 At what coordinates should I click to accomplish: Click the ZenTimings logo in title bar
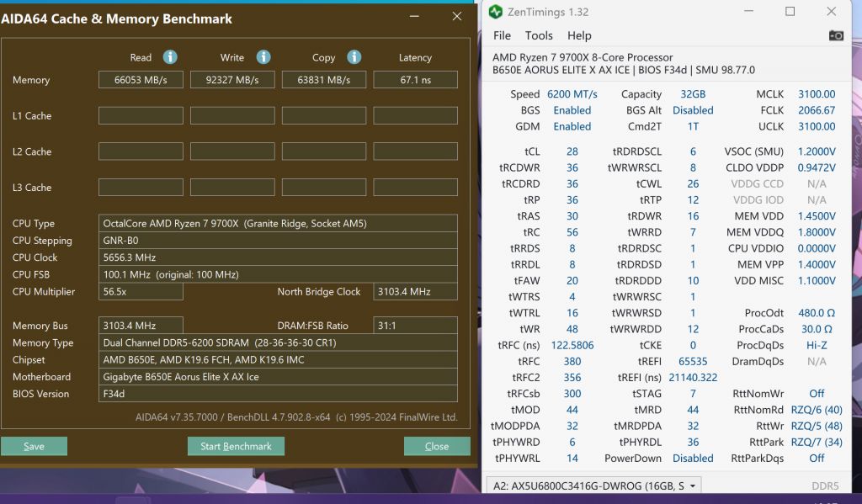496,12
